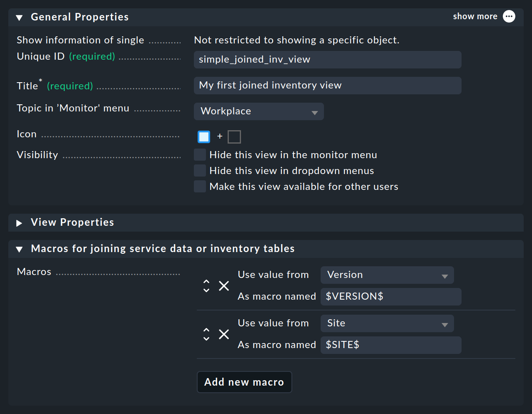This screenshot has width=532, height=414.
Task: Click the plus sign between the icon selectors
Action: [x=219, y=136]
